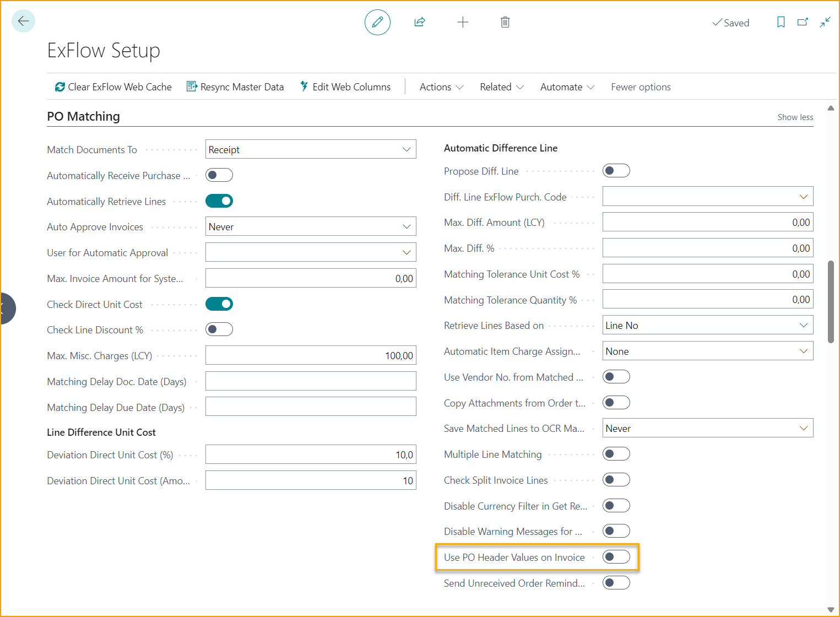
Task: Click scrollbar up arrow
Action: (x=831, y=108)
